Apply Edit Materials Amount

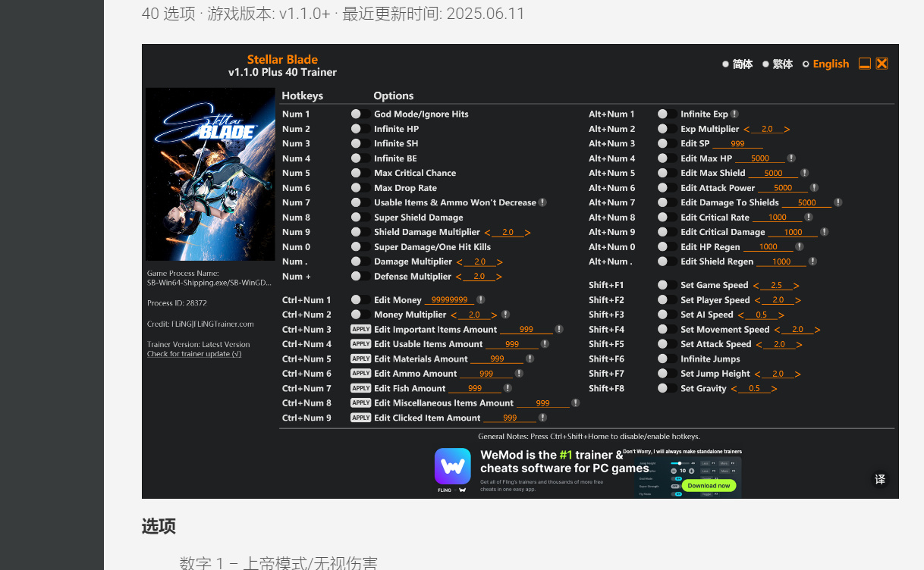360,359
